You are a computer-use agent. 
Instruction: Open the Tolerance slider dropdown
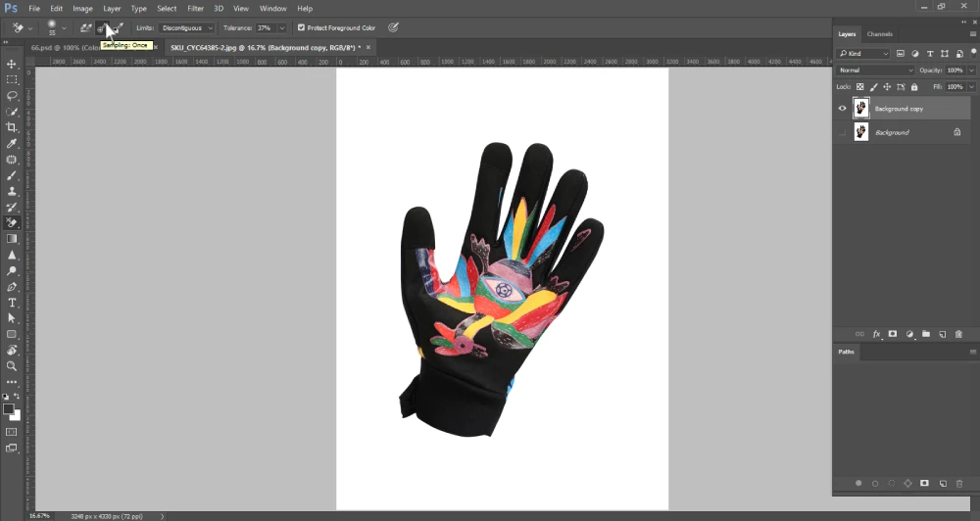pyautogui.click(x=282, y=27)
